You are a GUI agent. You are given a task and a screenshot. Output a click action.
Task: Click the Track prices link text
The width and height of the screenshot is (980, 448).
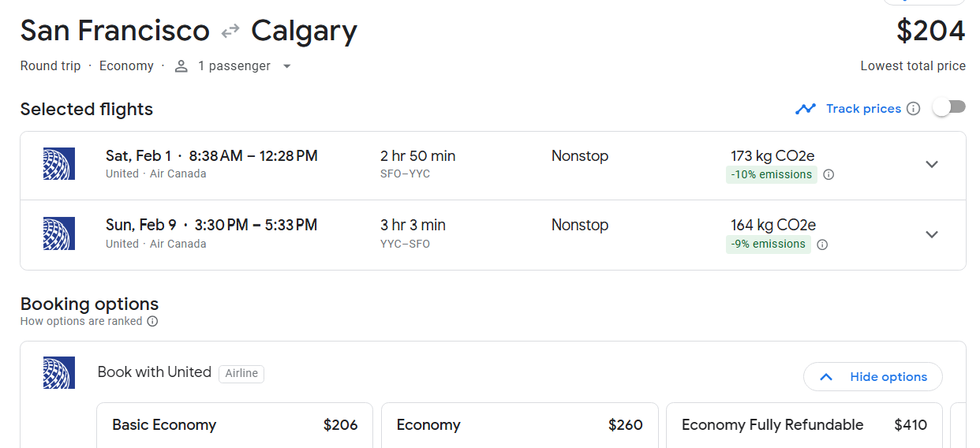pyautogui.click(x=863, y=109)
